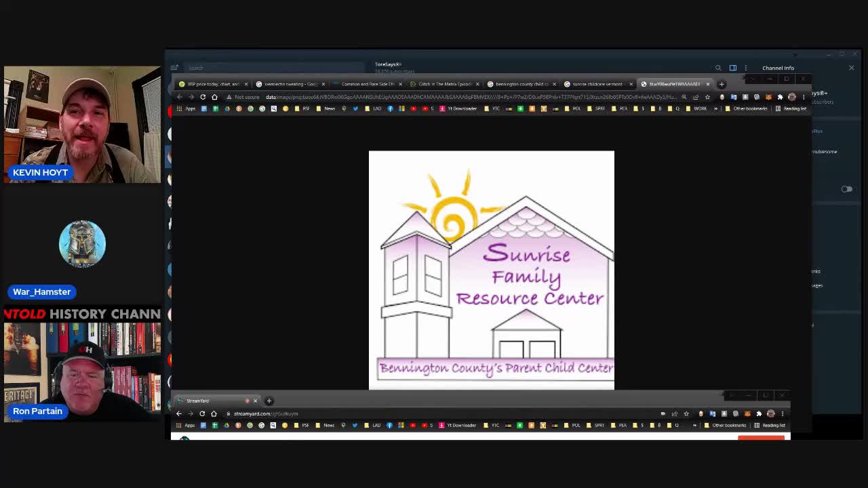The width and height of the screenshot is (868, 488).
Task: Open the News bookmark folder in upper bar
Action: pos(325,108)
